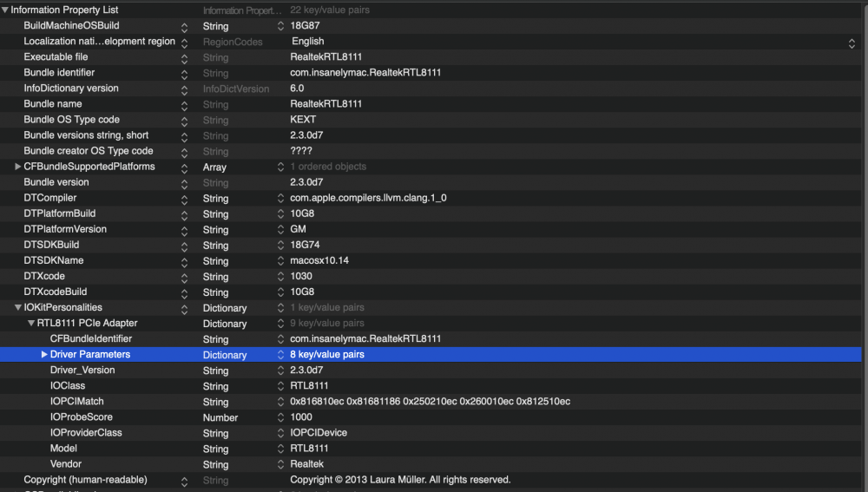Select the IOClass key row
Screen dimensions: 868x492
coord(68,386)
